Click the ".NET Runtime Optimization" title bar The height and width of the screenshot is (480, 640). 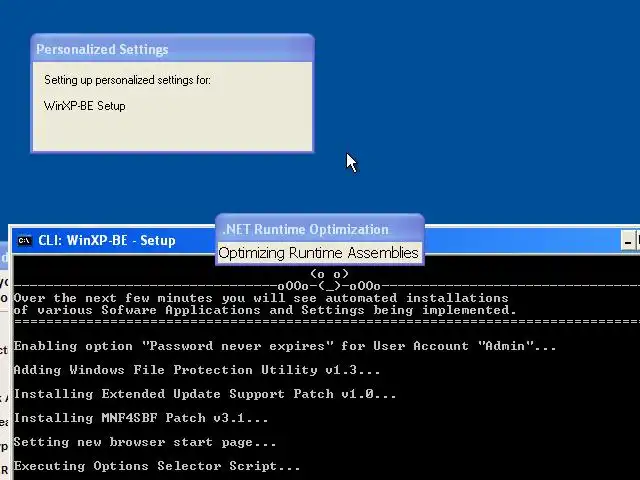tap(320, 229)
